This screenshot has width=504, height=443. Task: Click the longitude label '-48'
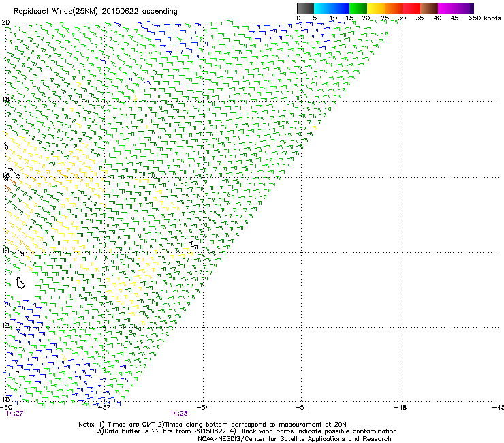click(x=400, y=407)
